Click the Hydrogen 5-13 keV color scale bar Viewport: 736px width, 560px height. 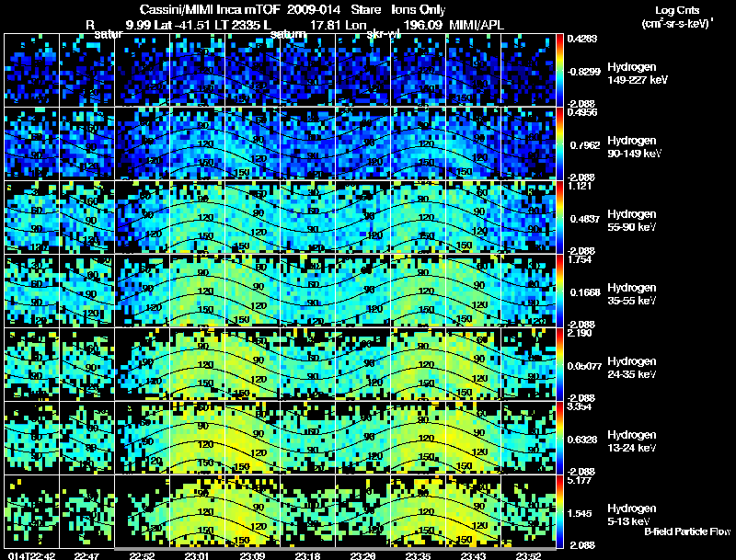(560, 511)
